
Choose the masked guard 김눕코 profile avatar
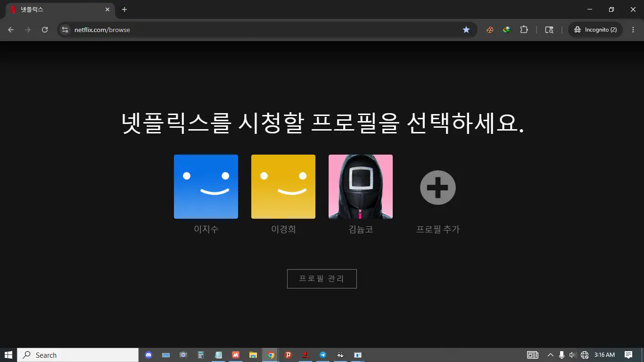(361, 187)
